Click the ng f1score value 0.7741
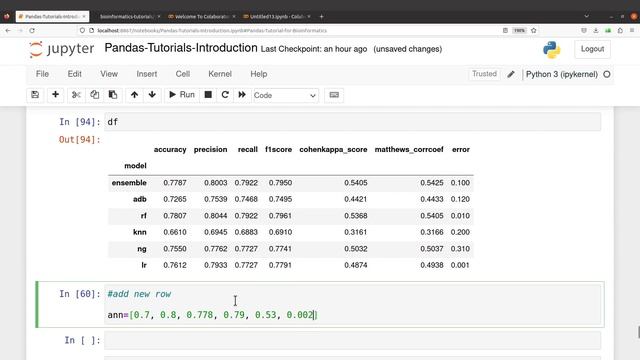This screenshot has height=360, width=640. tap(280, 249)
